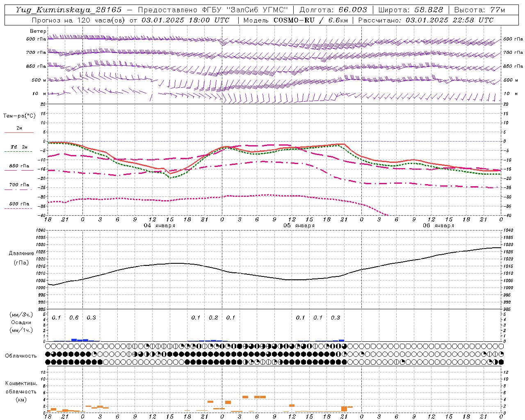Click the tallest blue precipitation bar under 0.6
The image size is (525, 420).
click(74, 340)
